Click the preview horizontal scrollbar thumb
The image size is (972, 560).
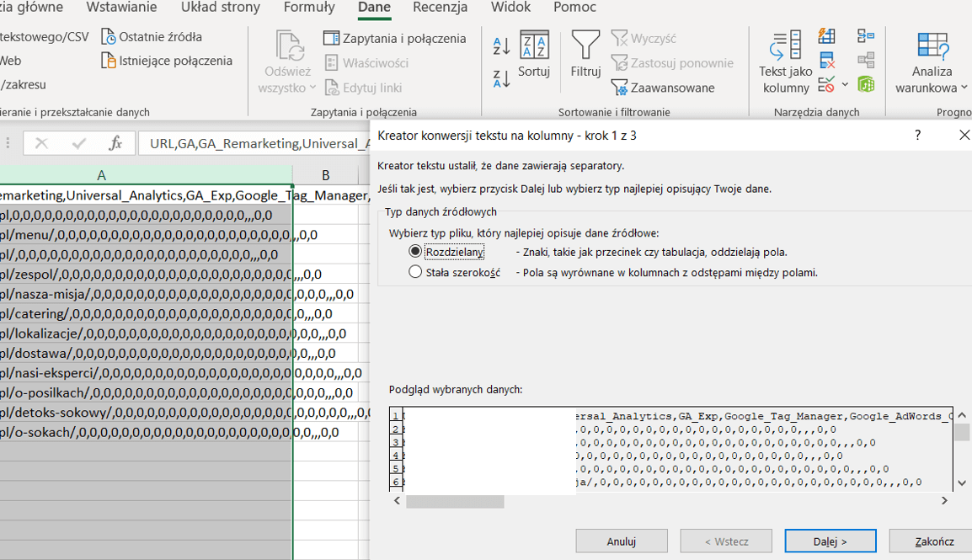click(x=455, y=501)
